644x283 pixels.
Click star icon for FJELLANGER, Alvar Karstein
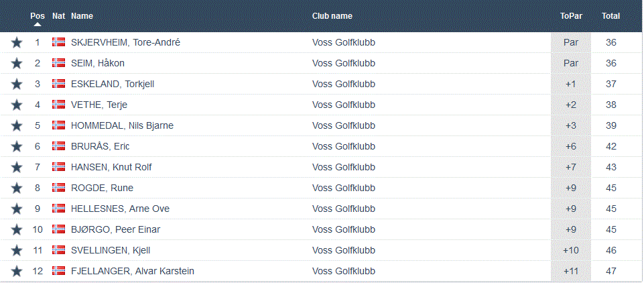click(17, 272)
